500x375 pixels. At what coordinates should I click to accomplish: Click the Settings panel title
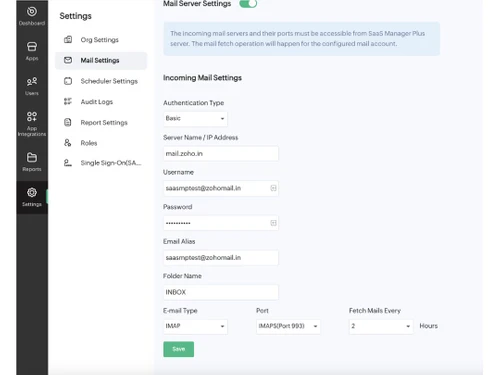point(75,16)
